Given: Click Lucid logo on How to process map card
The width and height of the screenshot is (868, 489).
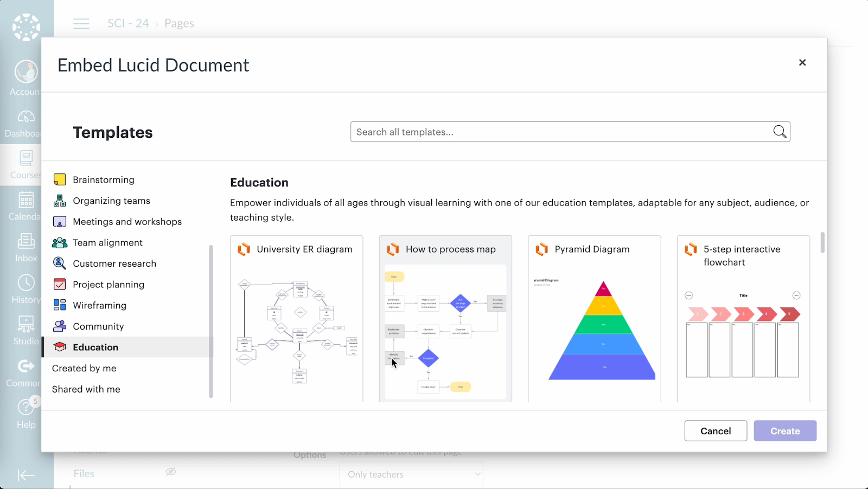Looking at the screenshot, I should [x=393, y=249].
